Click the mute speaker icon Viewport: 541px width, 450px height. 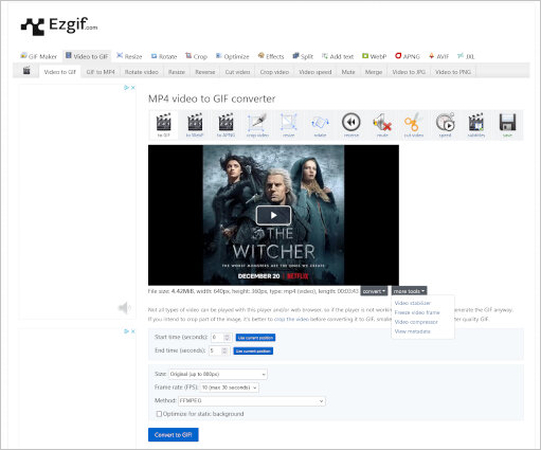coord(382,125)
